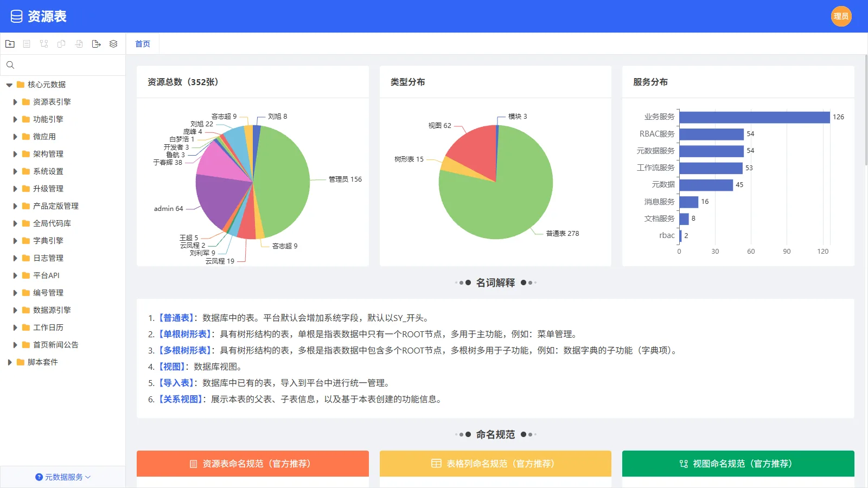Collapse the 核心元数据 tree node
The image size is (868, 488).
[9, 85]
